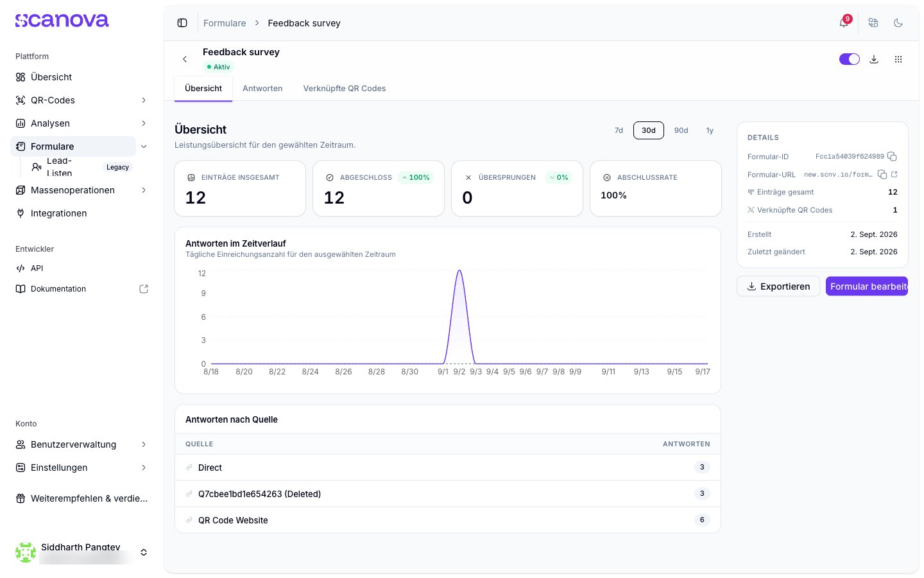The width and height of the screenshot is (924, 578).
Task: Select the 7d time range
Action: tap(619, 130)
